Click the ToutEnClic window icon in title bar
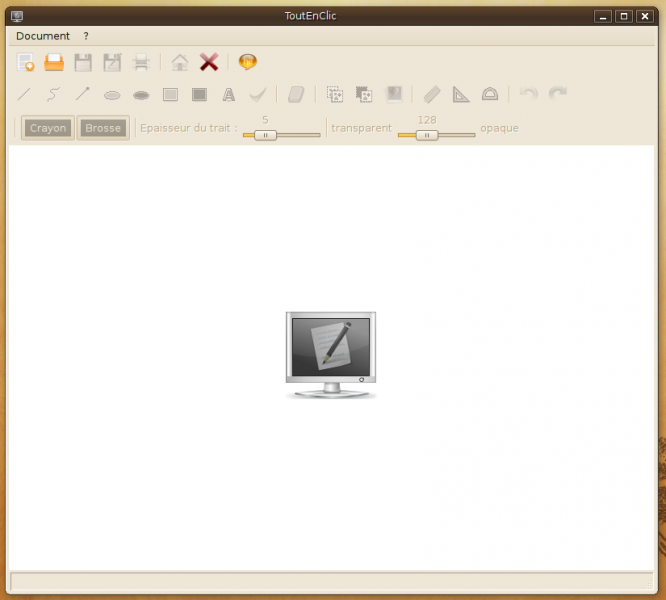This screenshot has width=666, height=600. point(17,16)
